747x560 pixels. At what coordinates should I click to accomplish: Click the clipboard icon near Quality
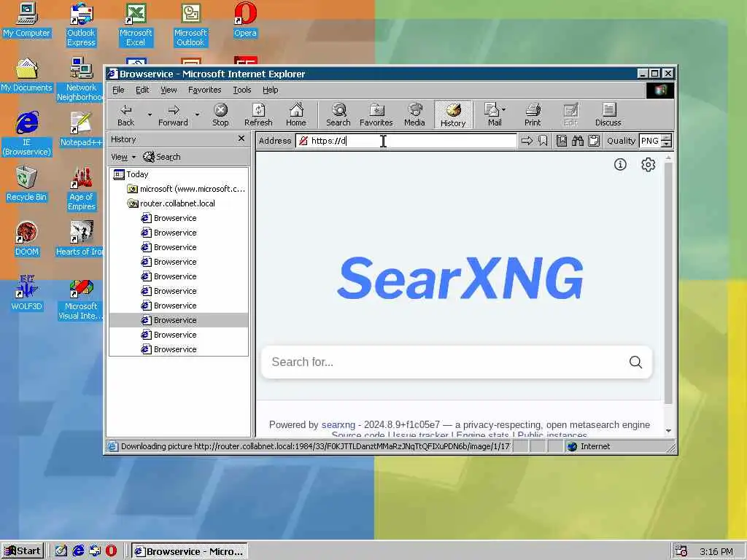594,141
